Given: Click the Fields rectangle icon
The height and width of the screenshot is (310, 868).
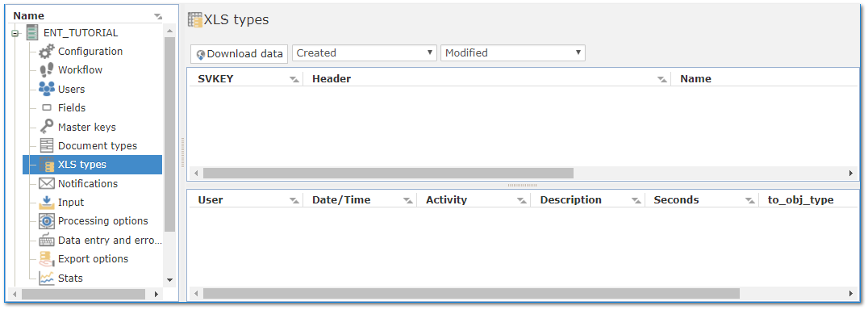Looking at the screenshot, I should (x=47, y=108).
